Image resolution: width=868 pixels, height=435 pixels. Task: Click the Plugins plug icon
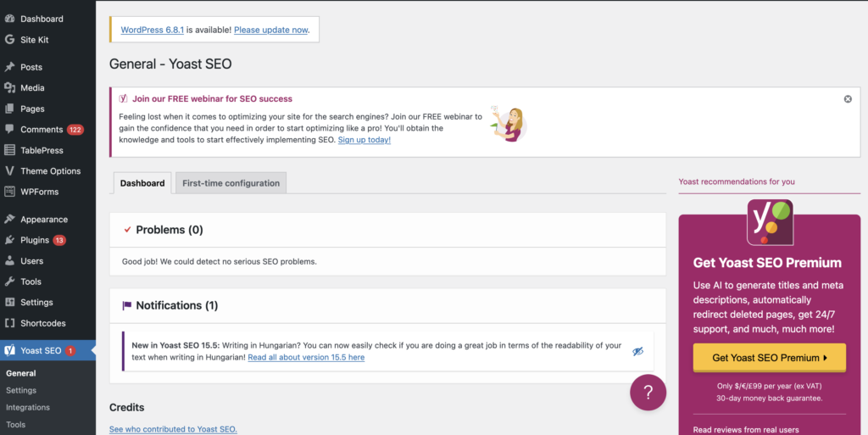point(9,240)
